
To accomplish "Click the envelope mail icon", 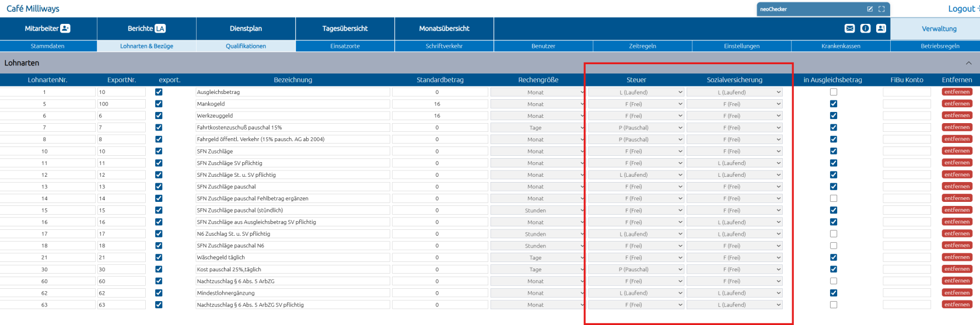I will pyautogui.click(x=850, y=29).
